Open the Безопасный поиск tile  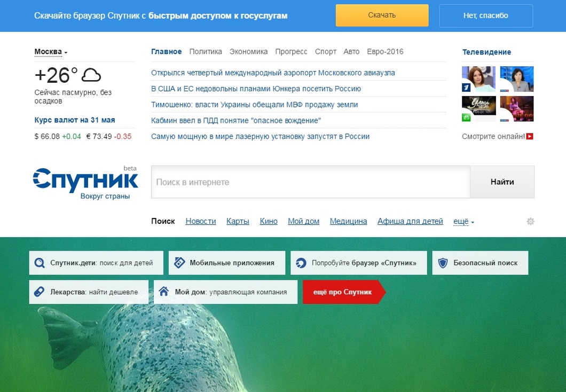tap(480, 263)
